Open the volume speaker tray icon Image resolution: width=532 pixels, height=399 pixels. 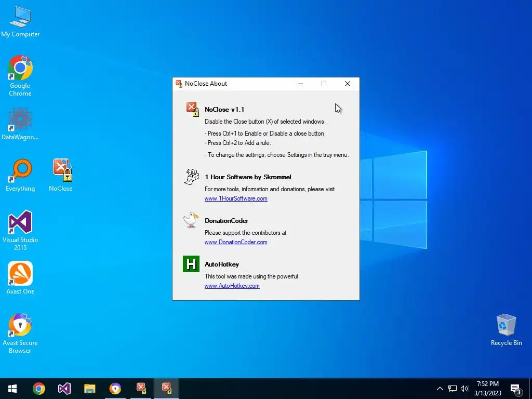(464, 389)
